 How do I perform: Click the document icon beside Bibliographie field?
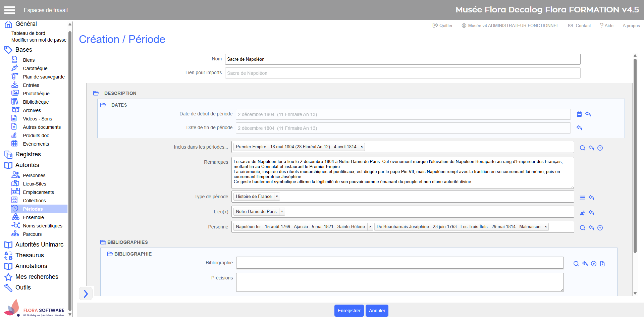click(602, 264)
